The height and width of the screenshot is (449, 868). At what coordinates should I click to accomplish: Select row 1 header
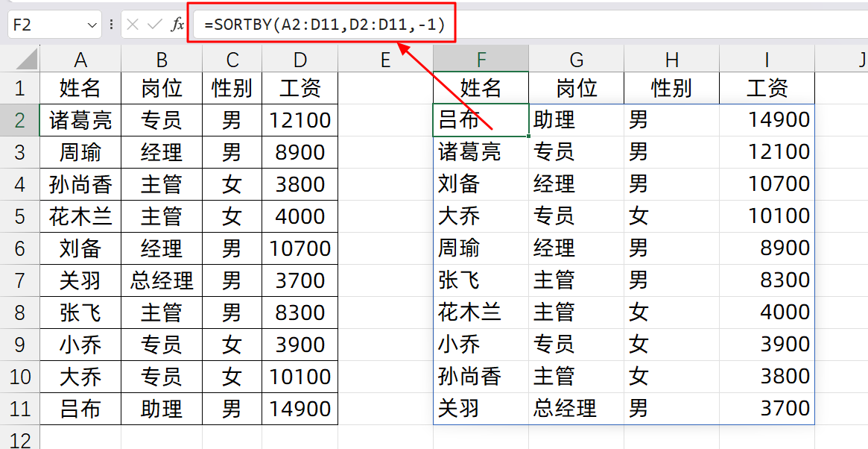(x=20, y=88)
